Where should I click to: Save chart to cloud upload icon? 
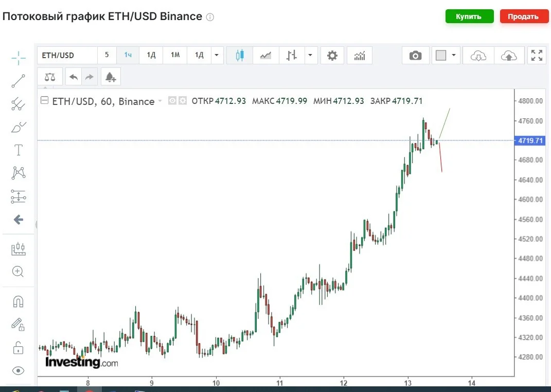click(509, 56)
